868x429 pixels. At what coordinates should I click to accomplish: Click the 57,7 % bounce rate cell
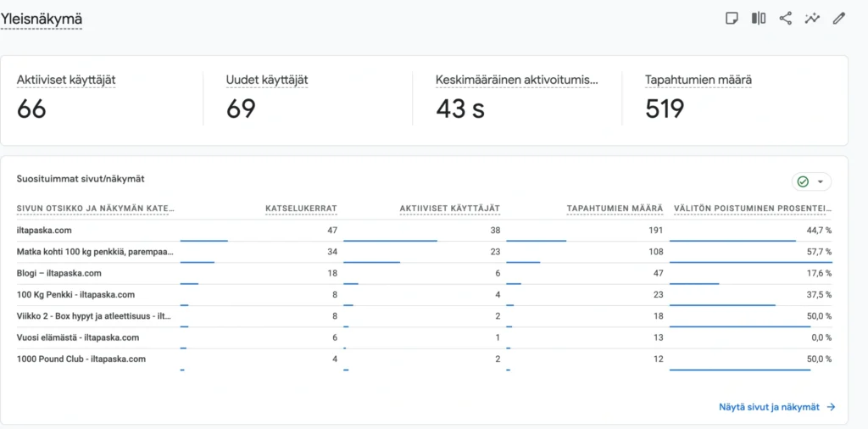click(819, 252)
